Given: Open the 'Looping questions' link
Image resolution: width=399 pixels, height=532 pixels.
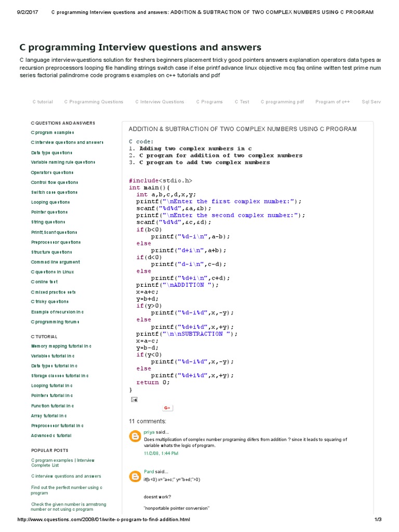Looking at the screenshot, I should tap(50, 202).
